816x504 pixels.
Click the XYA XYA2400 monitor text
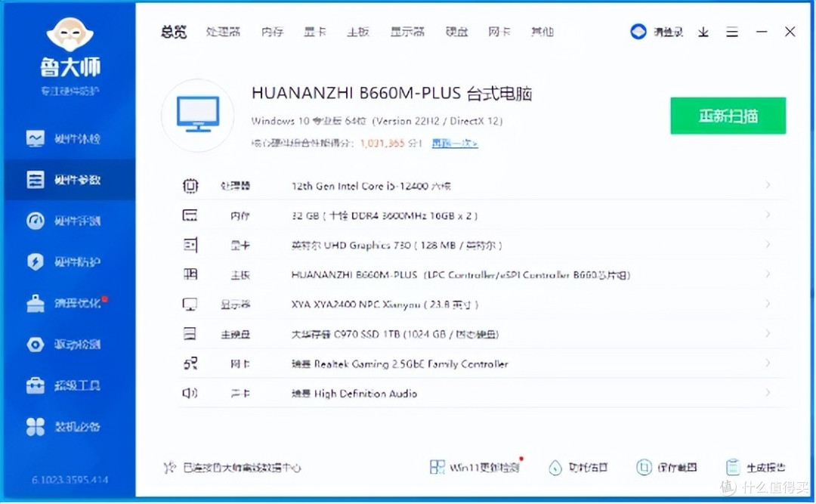(x=385, y=305)
